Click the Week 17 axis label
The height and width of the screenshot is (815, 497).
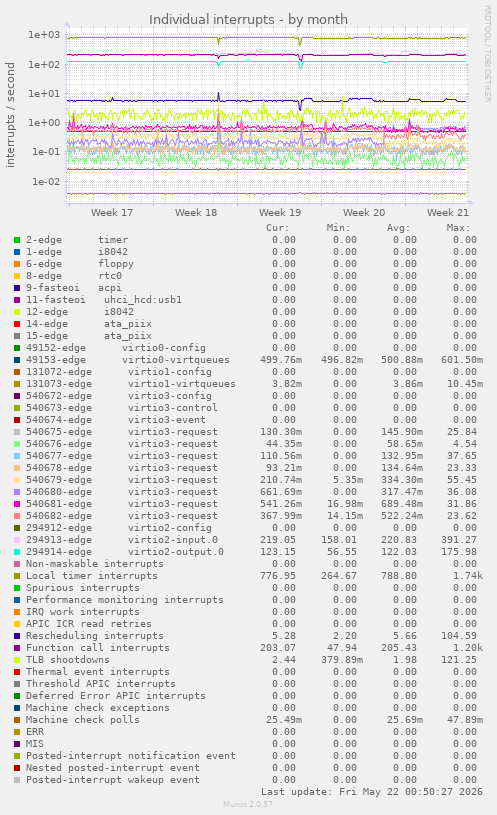112,213
